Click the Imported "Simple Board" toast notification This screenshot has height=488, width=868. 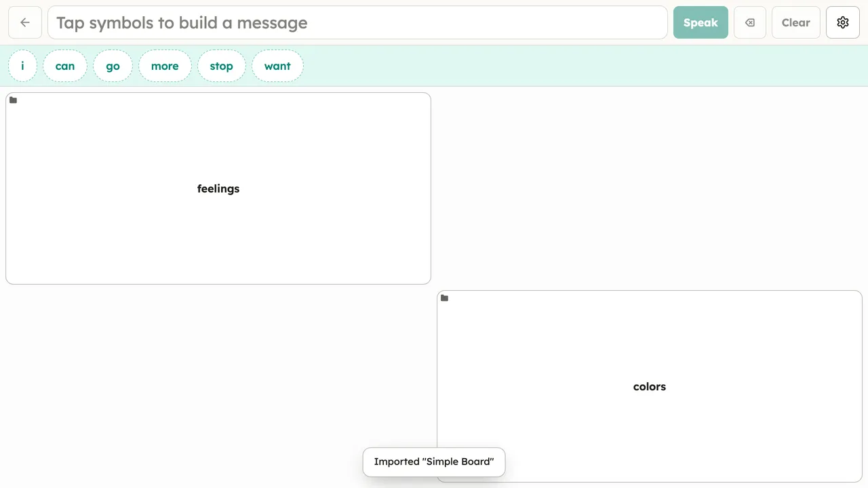(434, 462)
